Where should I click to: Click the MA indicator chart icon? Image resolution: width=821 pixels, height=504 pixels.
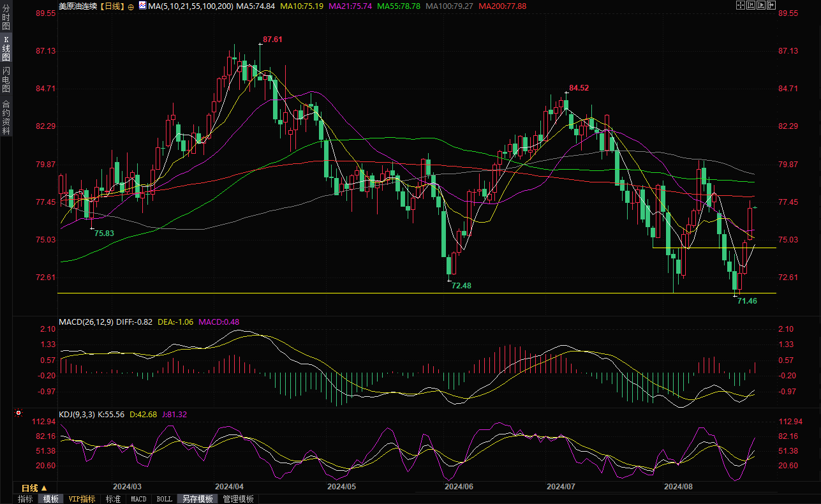coord(141,6)
